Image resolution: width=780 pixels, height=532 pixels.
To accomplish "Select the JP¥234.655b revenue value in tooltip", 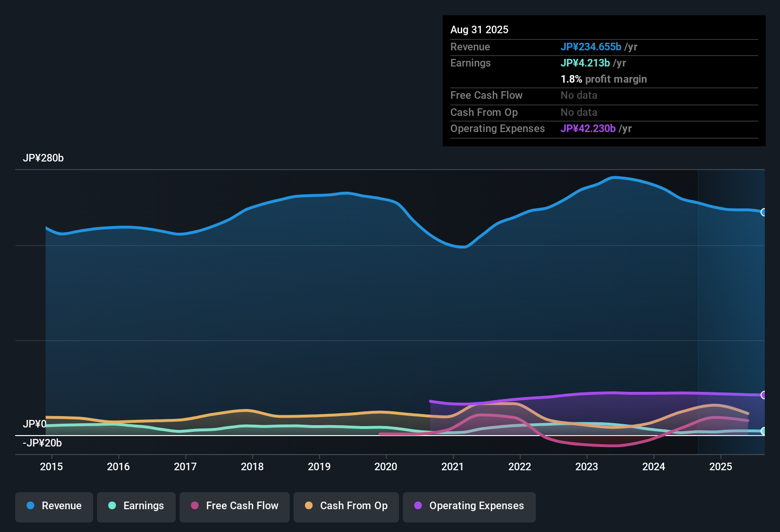I will click(591, 47).
